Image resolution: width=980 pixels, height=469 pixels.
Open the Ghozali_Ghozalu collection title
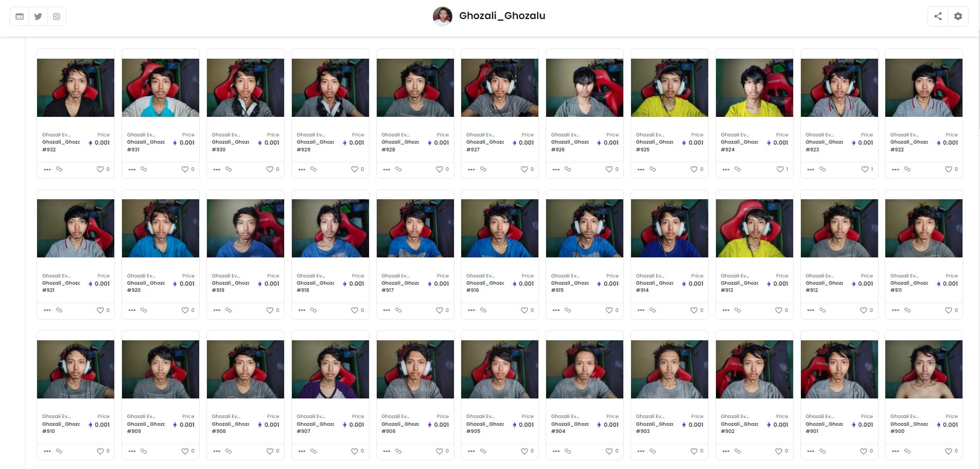pyautogui.click(x=502, y=16)
